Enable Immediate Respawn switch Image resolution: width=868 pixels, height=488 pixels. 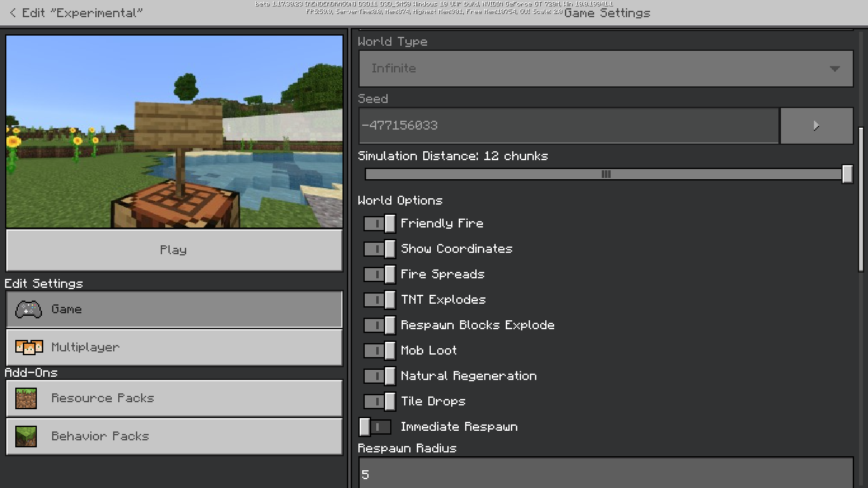375,427
